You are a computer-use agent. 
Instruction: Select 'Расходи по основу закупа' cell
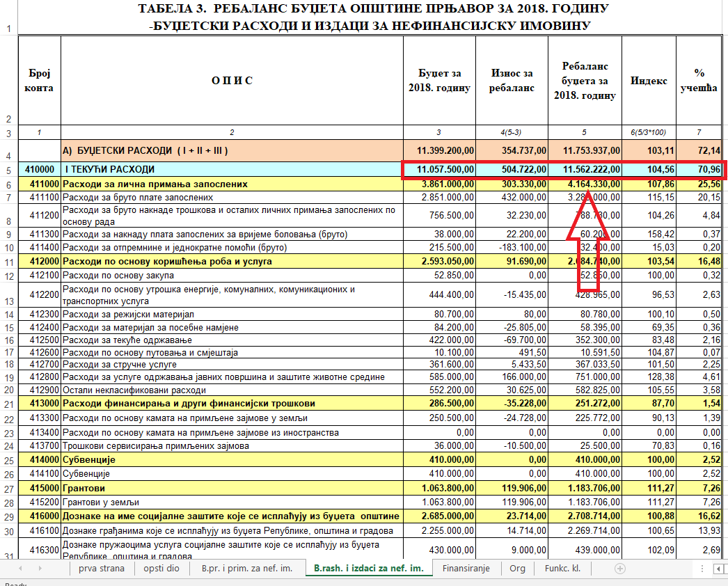click(x=232, y=276)
